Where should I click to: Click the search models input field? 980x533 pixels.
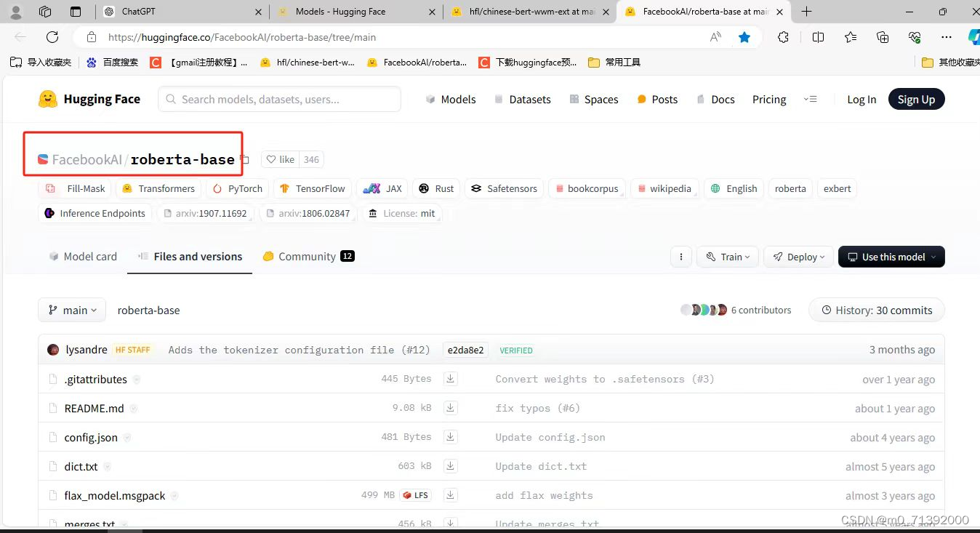279,99
